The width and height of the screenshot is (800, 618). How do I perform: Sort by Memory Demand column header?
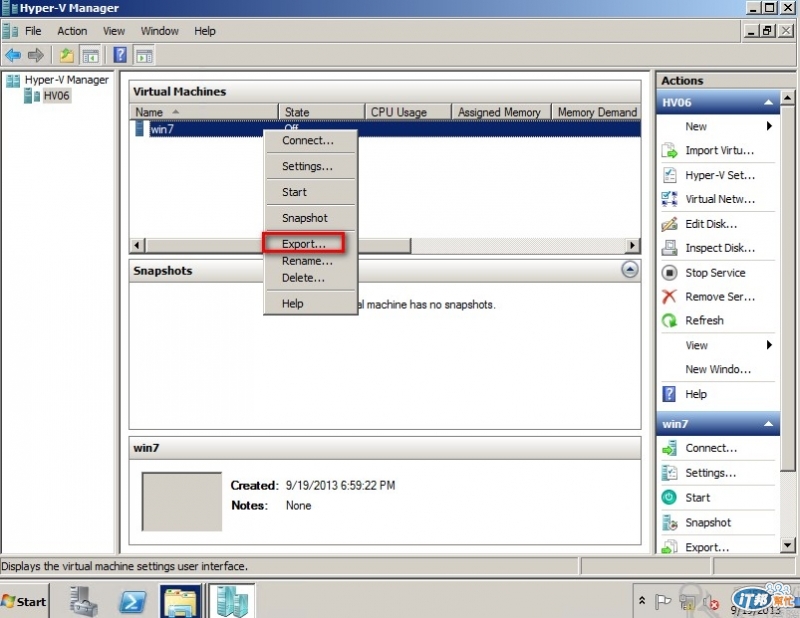(596, 112)
